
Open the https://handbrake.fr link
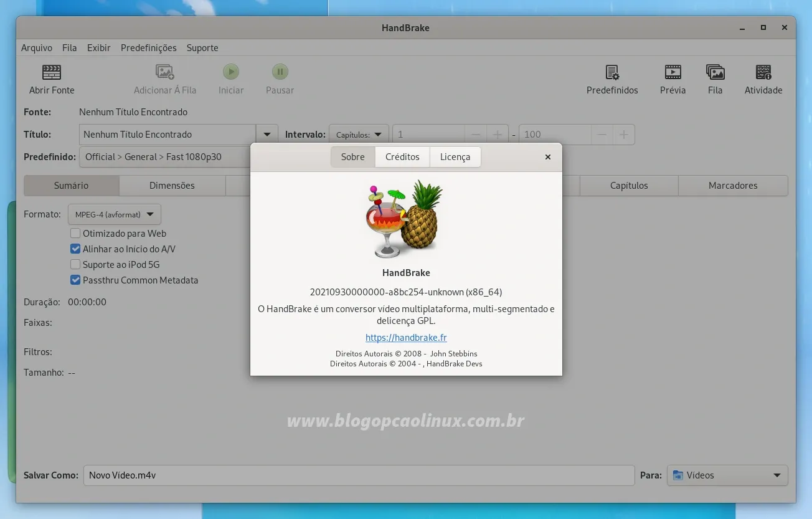(406, 338)
